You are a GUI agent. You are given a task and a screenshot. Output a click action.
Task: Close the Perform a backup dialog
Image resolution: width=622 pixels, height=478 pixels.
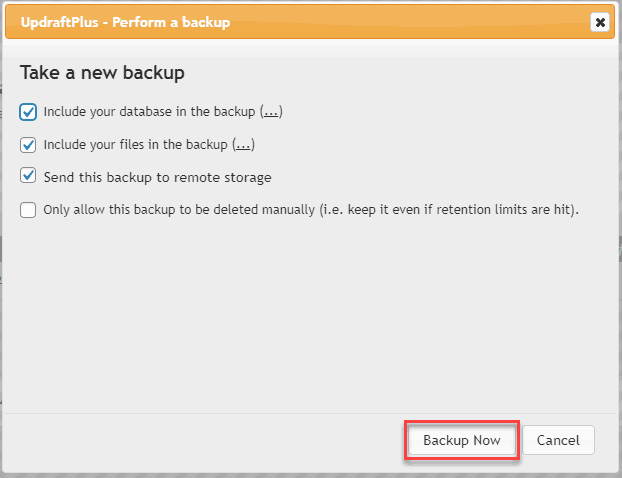pyautogui.click(x=600, y=22)
